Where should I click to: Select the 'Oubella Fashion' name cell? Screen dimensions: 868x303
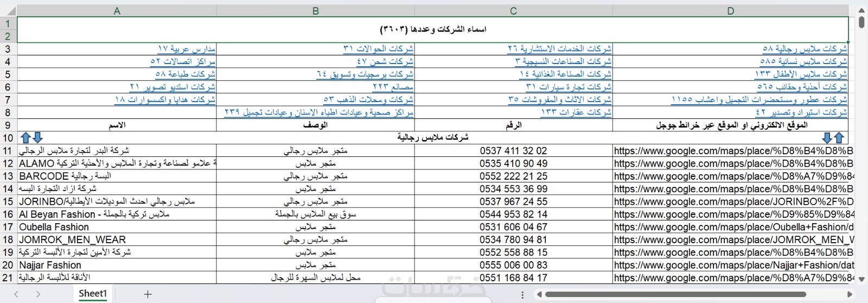tap(117, 227)
